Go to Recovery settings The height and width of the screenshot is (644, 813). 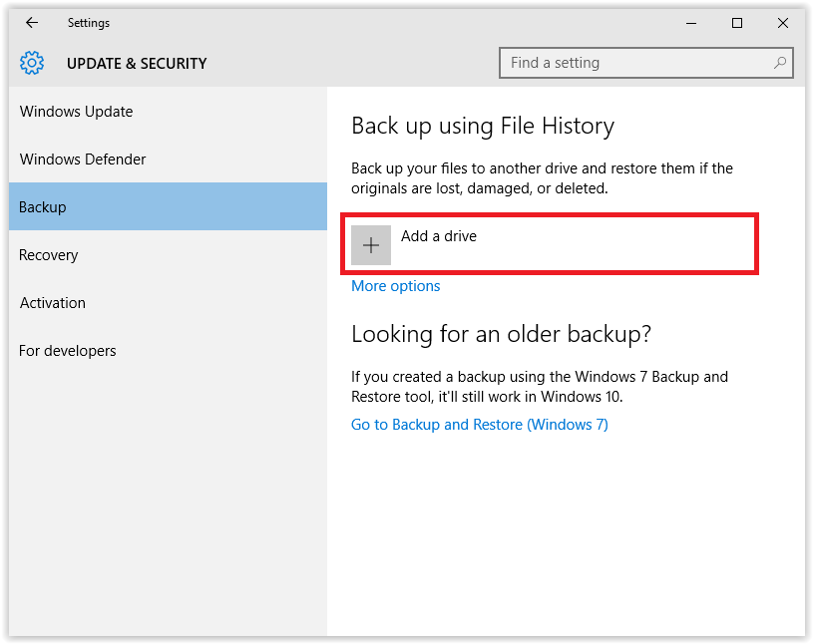(168, 255)
